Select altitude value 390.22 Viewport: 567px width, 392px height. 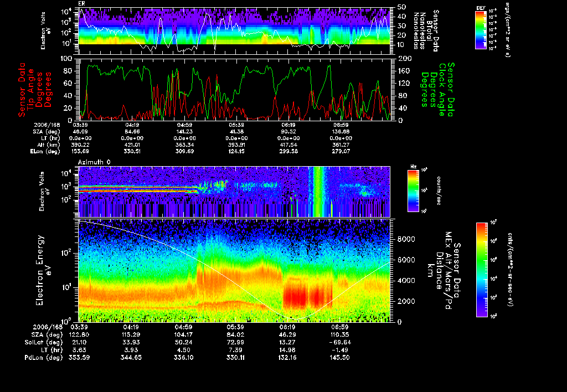pos(80,145)
